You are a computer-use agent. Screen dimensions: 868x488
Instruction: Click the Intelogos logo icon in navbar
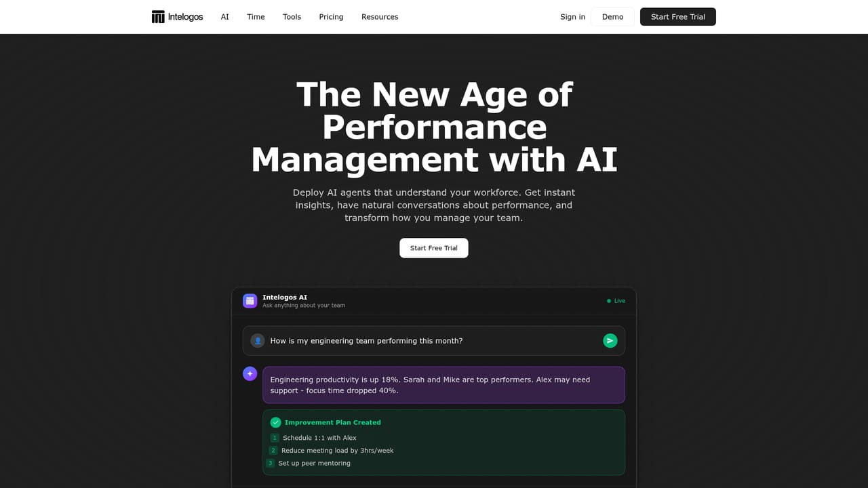(x=158, y=17)
